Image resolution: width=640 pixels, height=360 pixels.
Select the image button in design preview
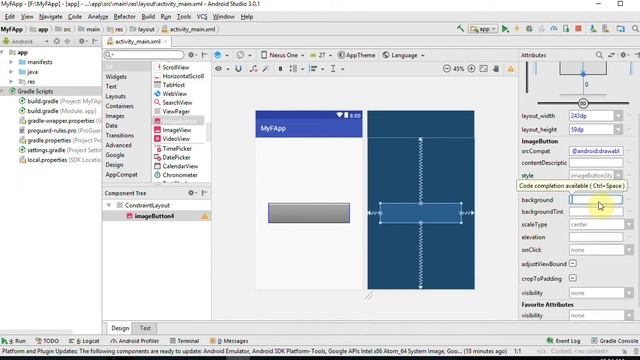(309, 213)
